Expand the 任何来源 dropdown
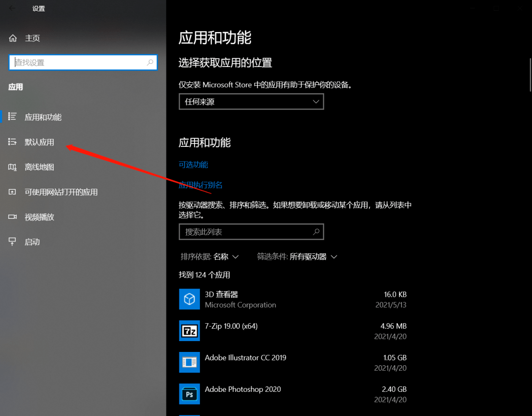The height and width of the screenshot is (416, 532). pyautogui.click(x=251, y=102)
